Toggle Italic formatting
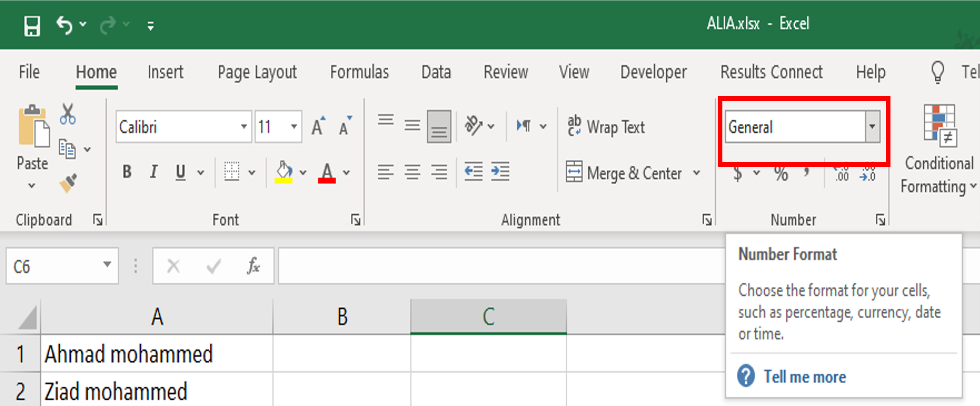 point(154,172)
